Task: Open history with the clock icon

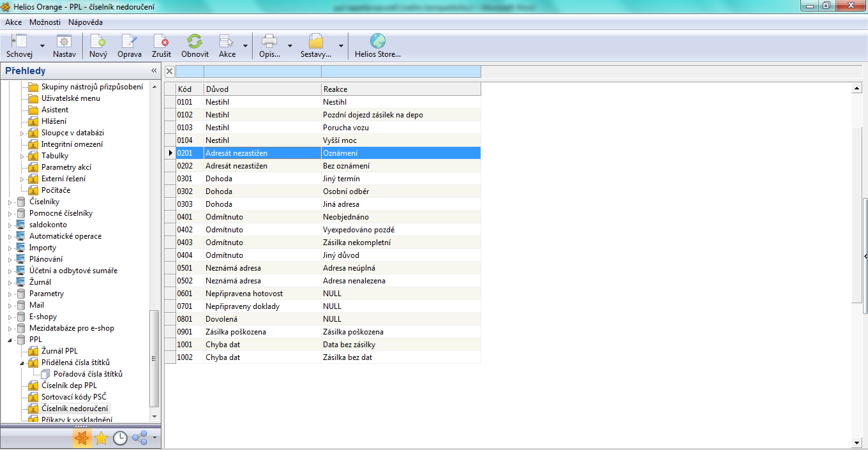Action: [120, 438]
